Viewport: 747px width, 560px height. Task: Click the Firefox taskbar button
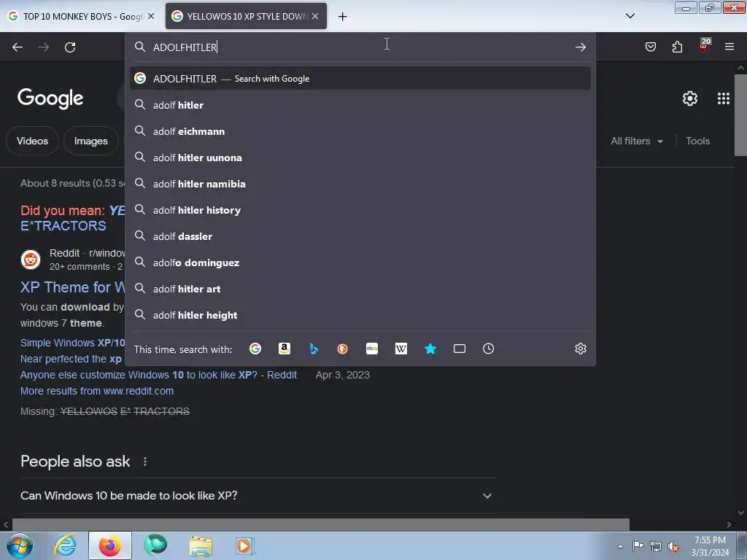click(x=110, y=545)
